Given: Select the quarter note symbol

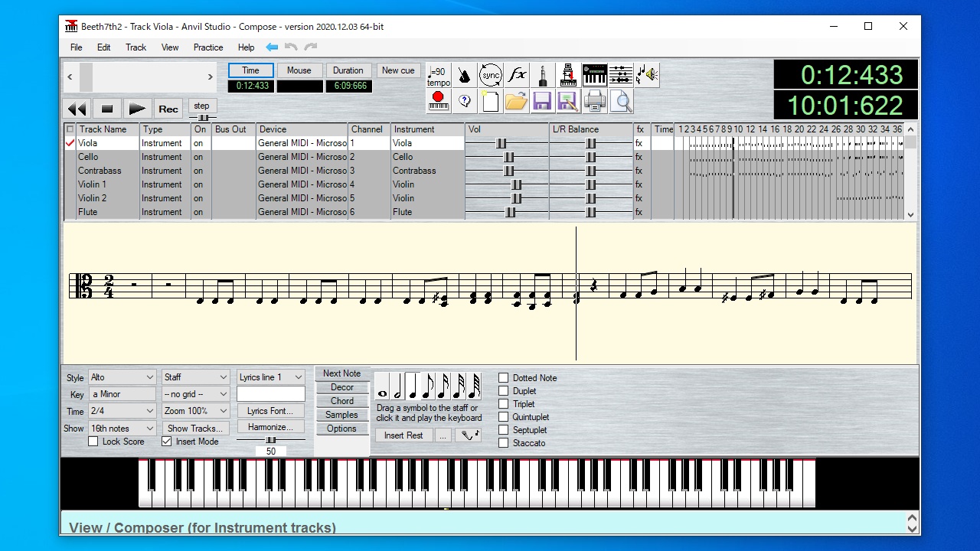Looking at the screenshot, I should [x=412, y=386].
